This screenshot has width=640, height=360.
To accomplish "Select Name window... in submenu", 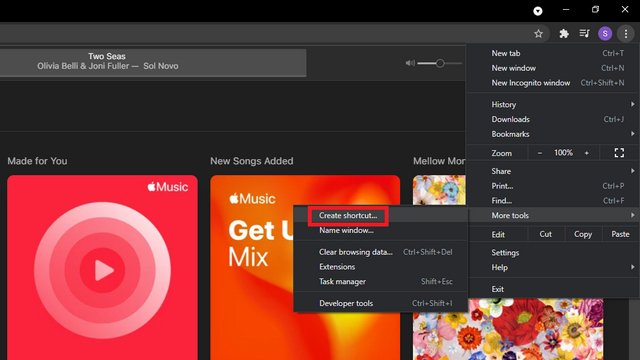I will (380, 230).
